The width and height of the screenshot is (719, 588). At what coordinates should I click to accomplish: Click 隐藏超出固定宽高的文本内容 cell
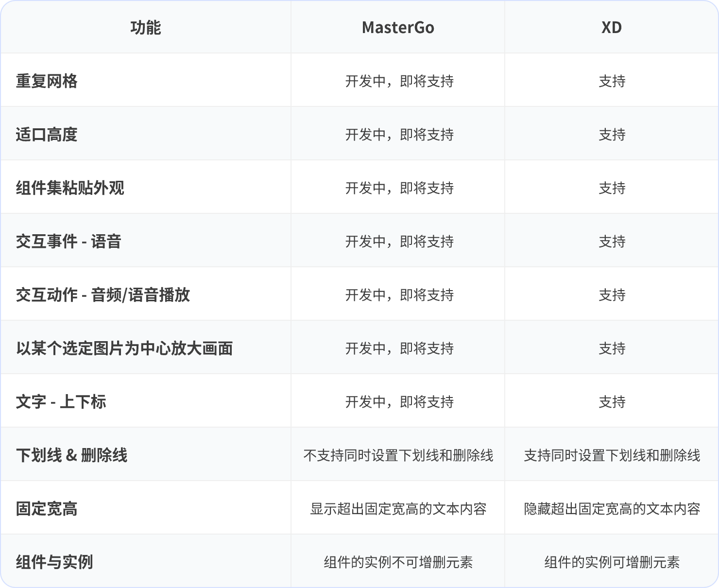click(612, 508)
